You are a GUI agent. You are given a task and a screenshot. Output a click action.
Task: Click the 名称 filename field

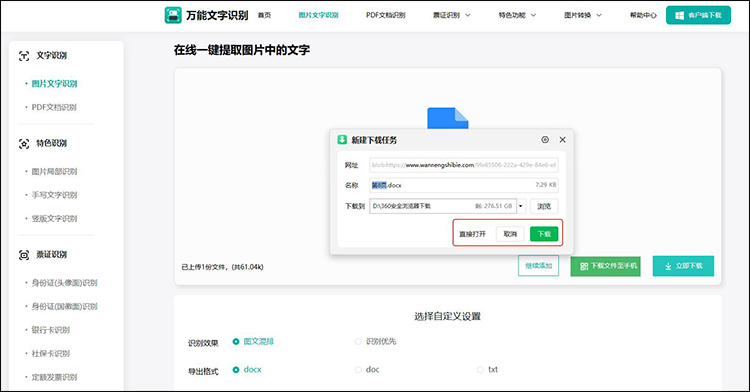pyautogui.click(x=463, y=185)
